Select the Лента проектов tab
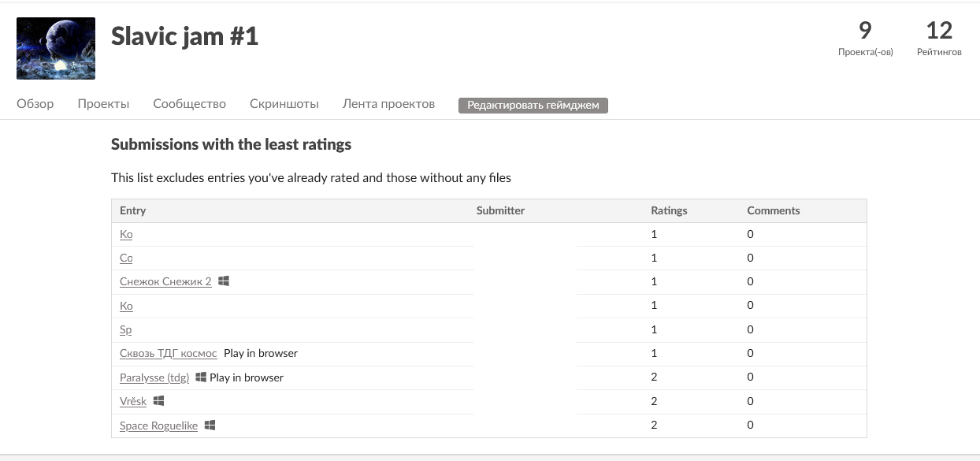This screenshot has height=461, width=980. coord(388,104)
